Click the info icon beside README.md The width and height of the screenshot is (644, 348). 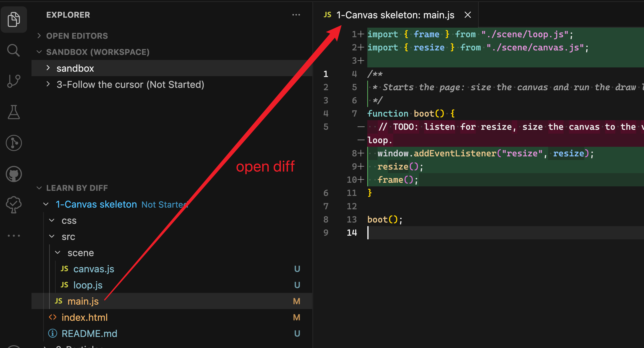53,334
